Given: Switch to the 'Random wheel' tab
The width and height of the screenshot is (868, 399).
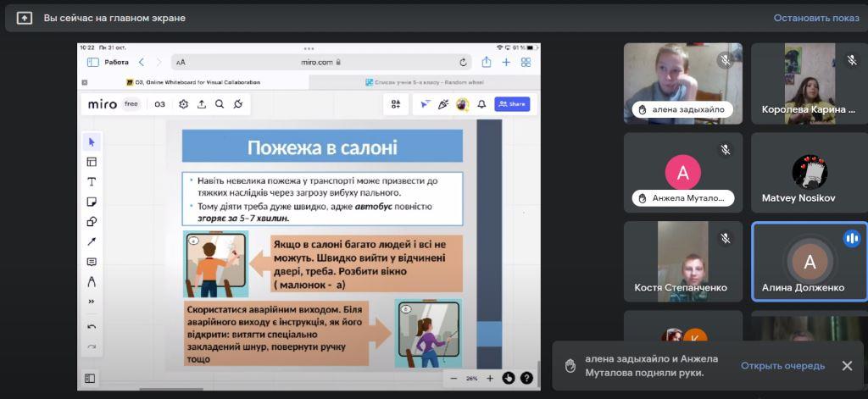Looking at the screenshot, I should tap(425, 82).
